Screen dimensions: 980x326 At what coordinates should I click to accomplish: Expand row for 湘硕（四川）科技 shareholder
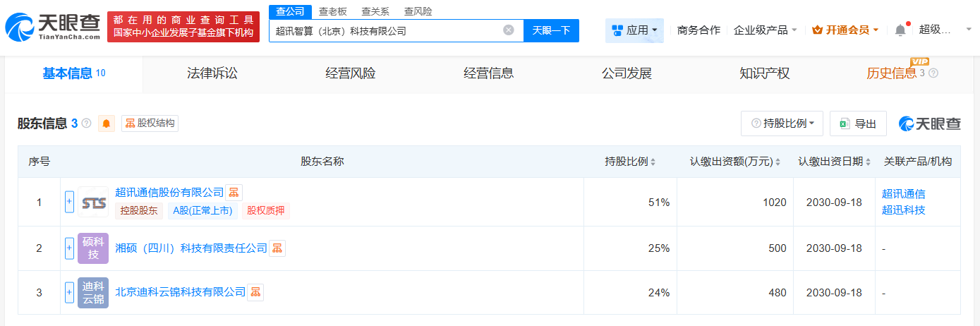tap(69, 248)
